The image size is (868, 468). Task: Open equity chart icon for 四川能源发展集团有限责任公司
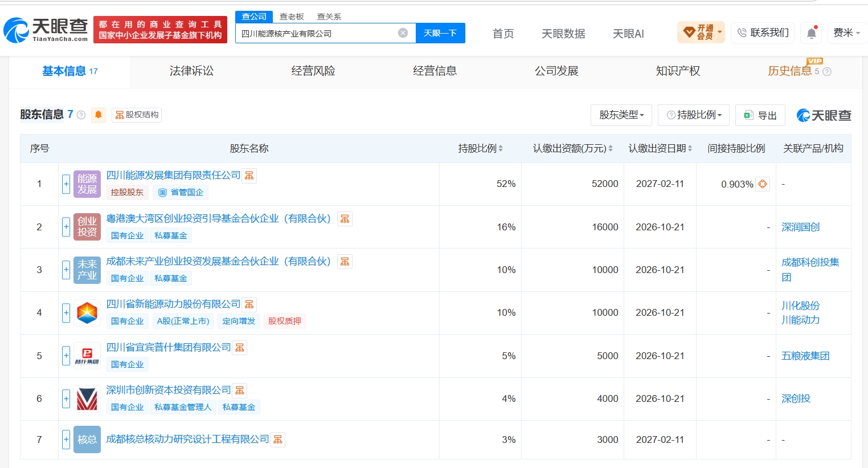point(249,176)
